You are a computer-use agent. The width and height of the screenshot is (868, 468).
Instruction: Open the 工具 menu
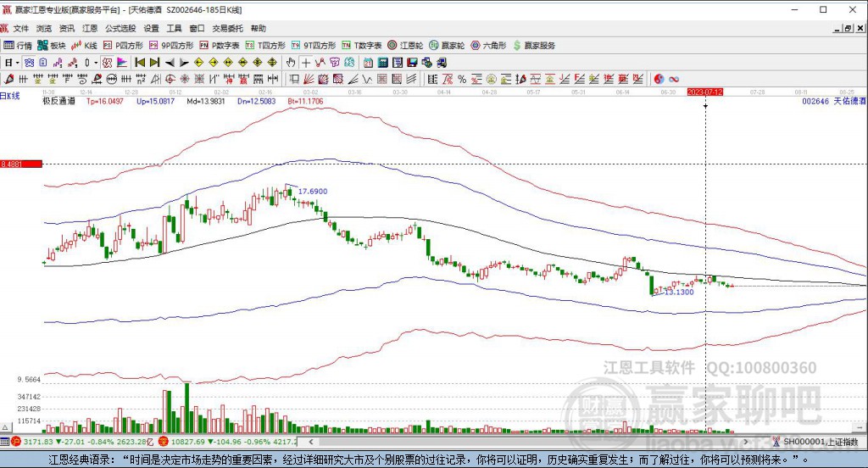point(174,28)
